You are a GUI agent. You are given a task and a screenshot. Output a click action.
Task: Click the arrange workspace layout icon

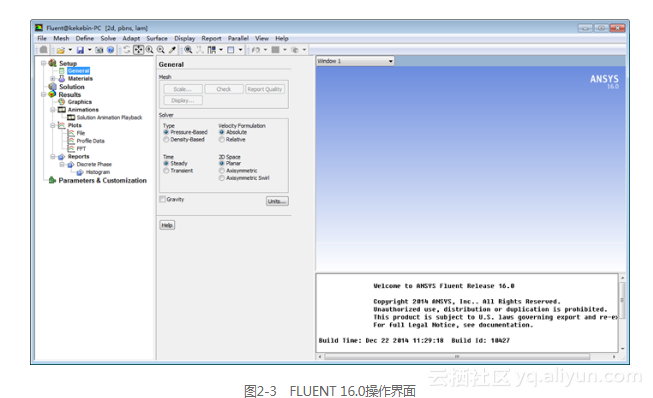tap(212, 50)
